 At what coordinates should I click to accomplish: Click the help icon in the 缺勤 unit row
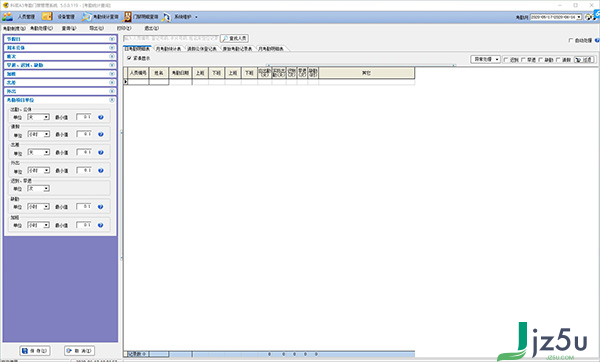coord(100,207)
